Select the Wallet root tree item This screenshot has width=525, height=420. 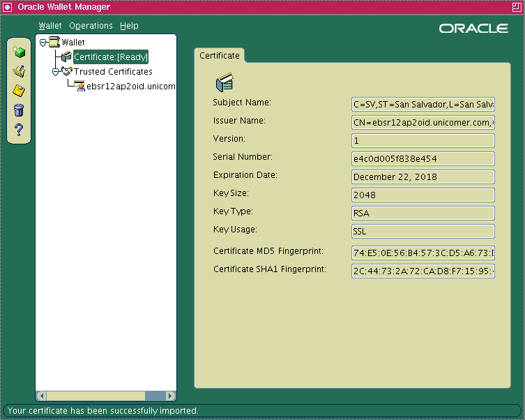(x=73, y=43)
